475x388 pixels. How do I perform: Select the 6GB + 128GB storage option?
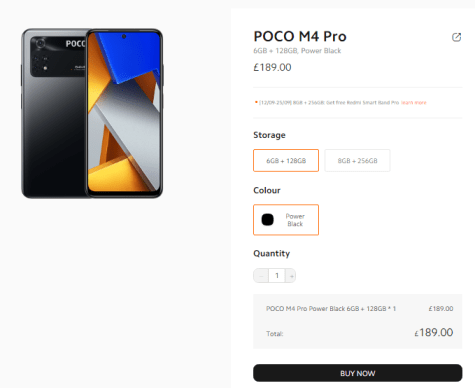(x=286, y=161)
